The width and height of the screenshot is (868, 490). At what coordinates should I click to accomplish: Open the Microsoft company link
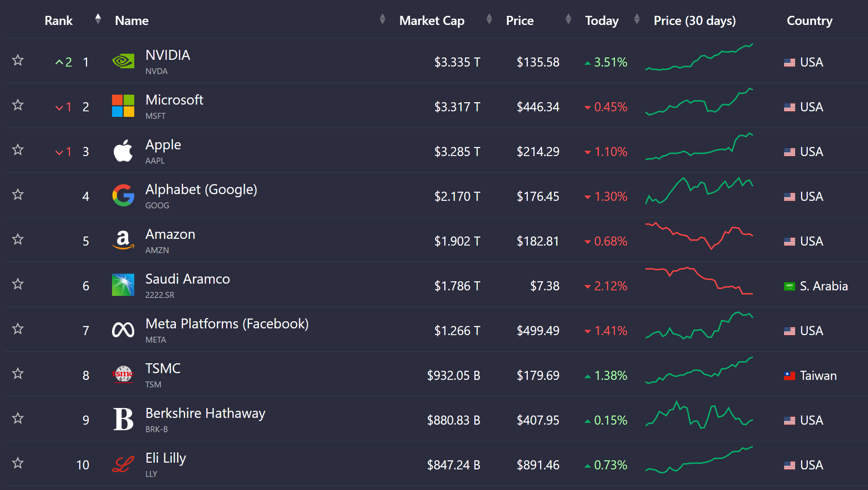pyautogui.click(x=174, y=100)
